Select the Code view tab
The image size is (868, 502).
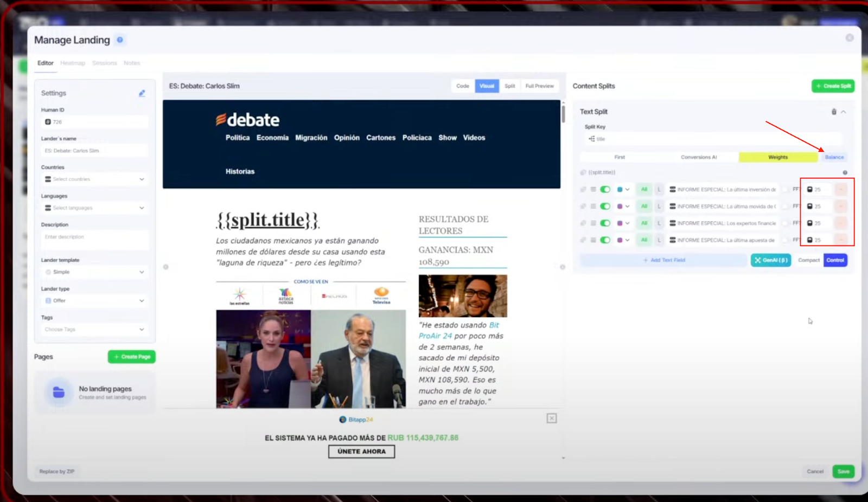click(462, 86)
